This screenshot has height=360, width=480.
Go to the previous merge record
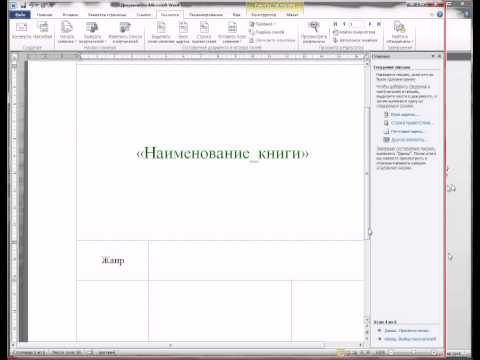click(x=344, y=24)
